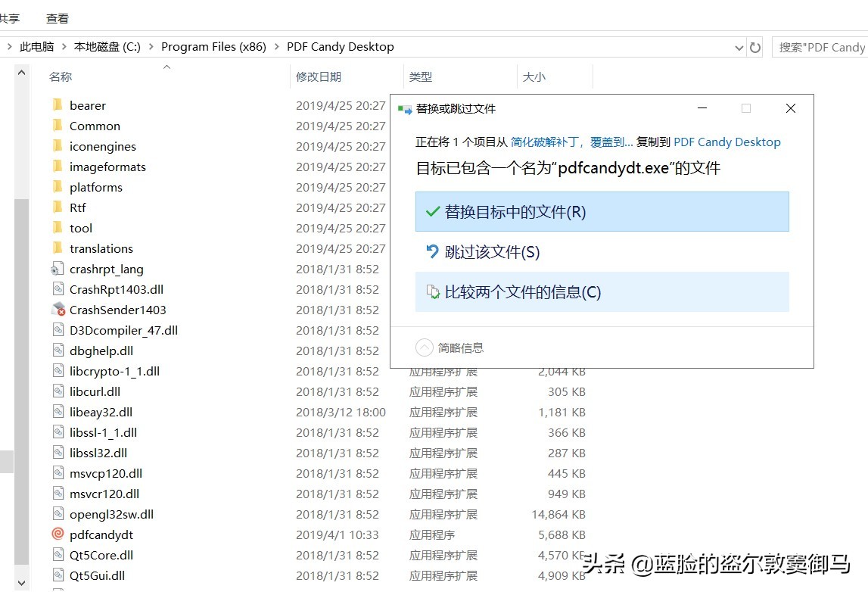Screen dimensions: 868x592
Task: Compare info for both files
Action: pyautogui.click(x=602, y=292)
